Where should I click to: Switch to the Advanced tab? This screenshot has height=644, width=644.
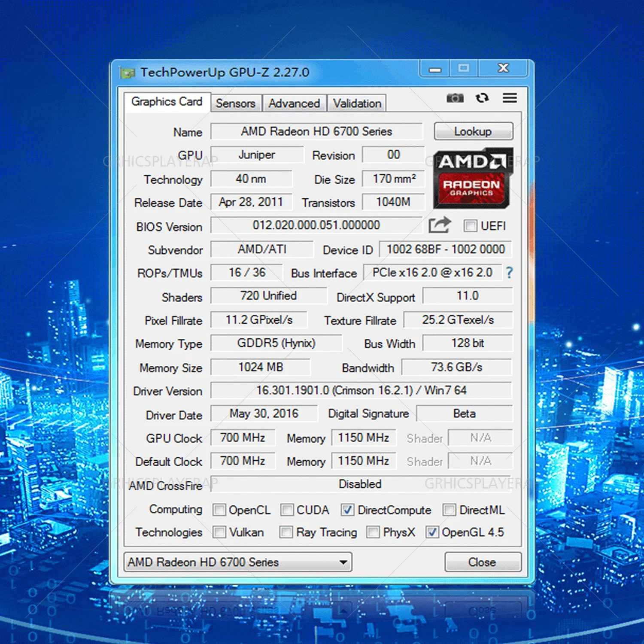(x=294, y=103)
